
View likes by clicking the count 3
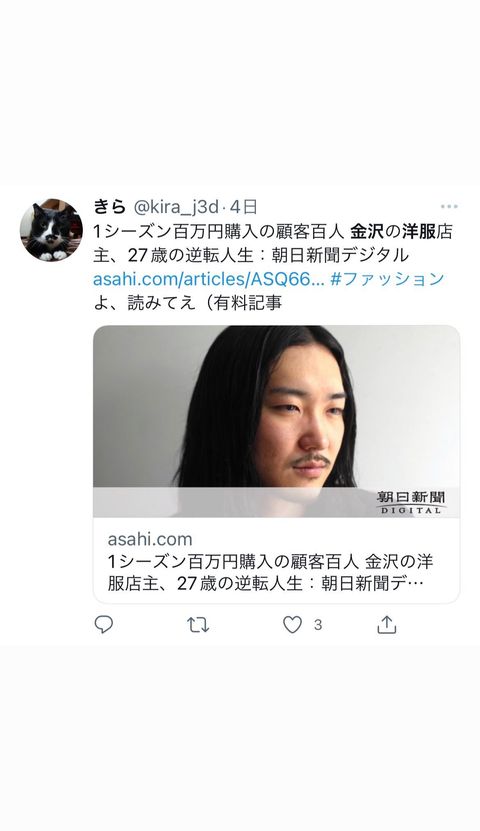317,625
